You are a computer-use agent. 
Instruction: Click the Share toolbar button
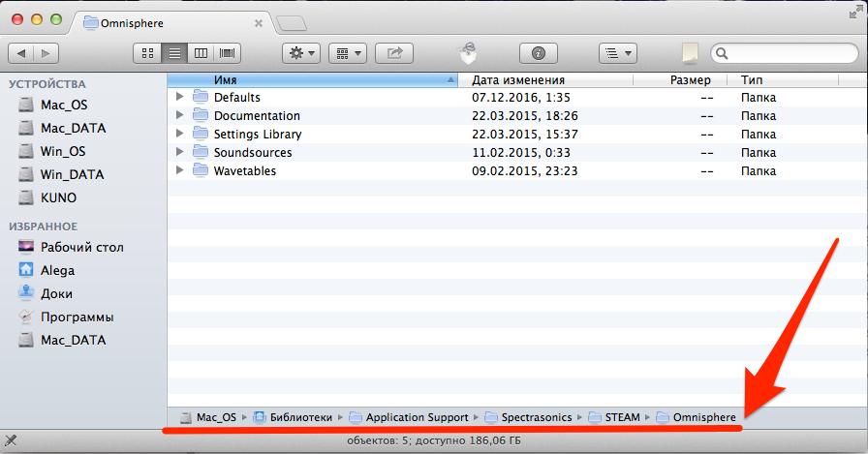(394, 53)
